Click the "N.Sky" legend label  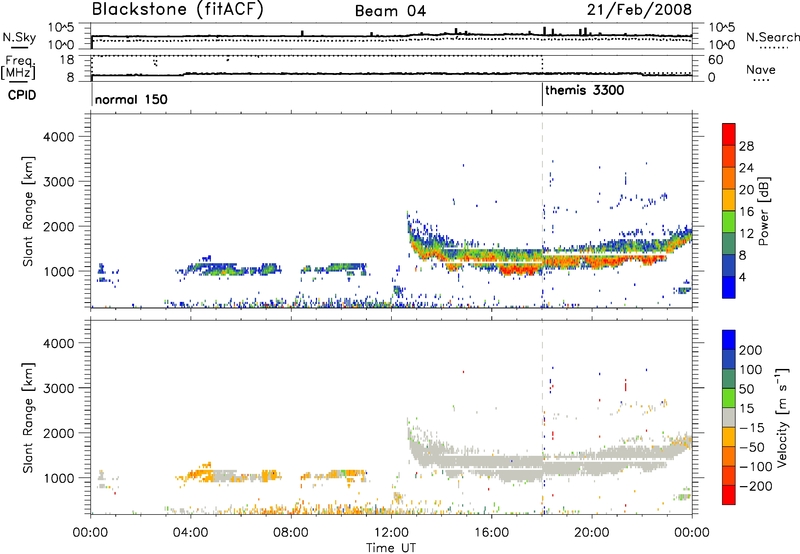click(x=19, y=37)
